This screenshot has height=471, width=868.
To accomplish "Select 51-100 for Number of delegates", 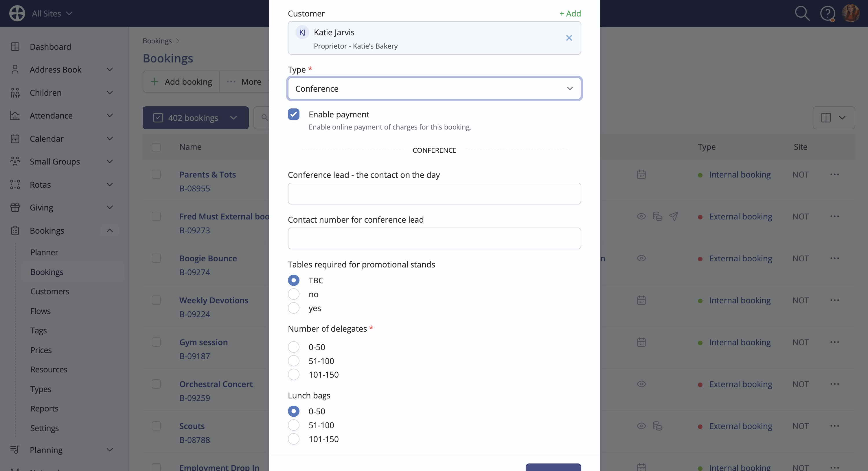I will coord(293,361).
